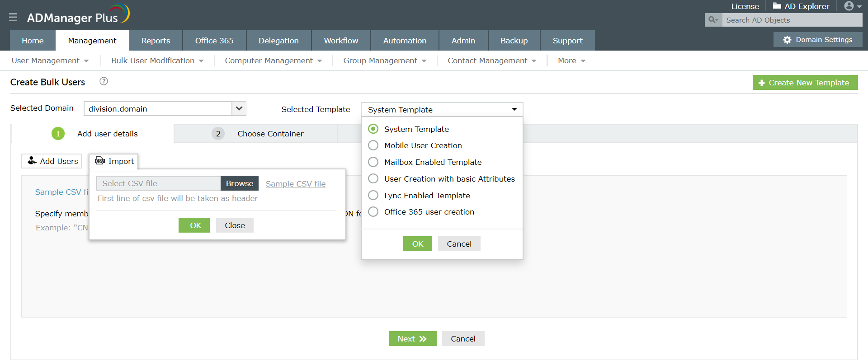
Task: Click the Search AD Objects field
Action: tap(791, 20)
